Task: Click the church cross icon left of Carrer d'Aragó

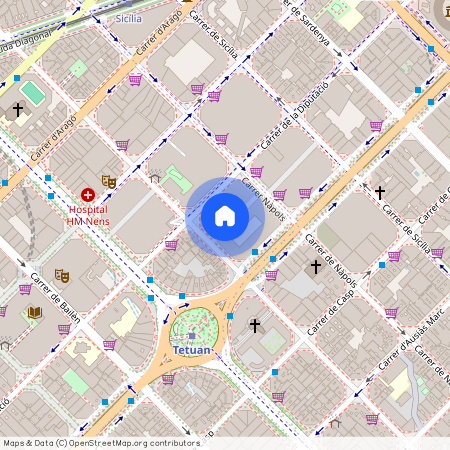Action: tap(18, 109)
